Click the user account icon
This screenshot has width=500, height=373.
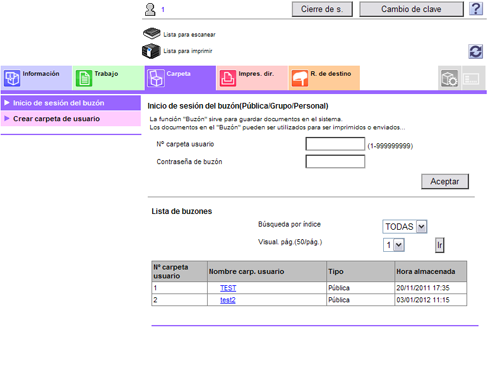(150, 9)
